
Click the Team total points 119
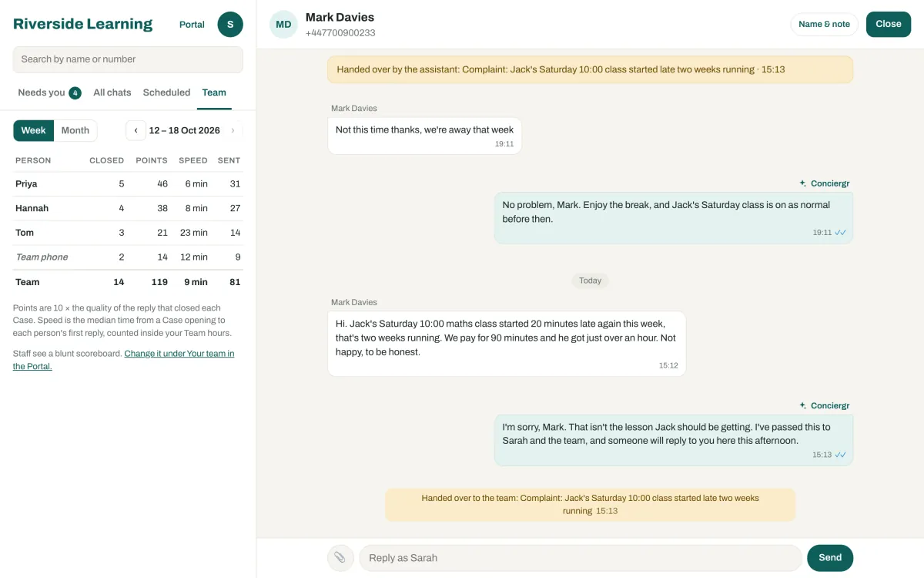159,282
